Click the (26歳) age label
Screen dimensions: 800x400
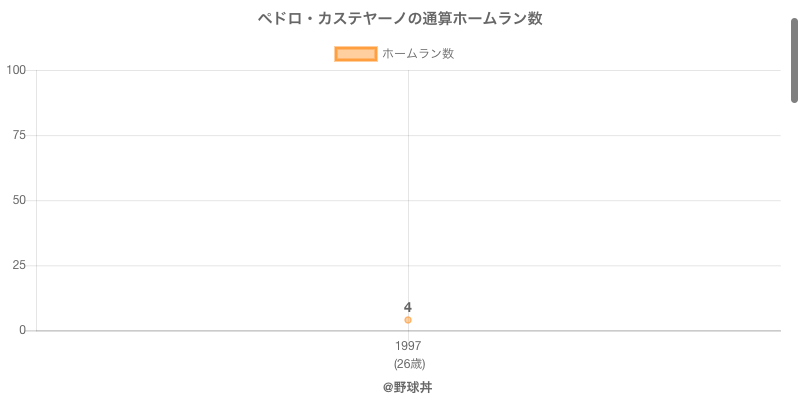(x=409, y=364)
